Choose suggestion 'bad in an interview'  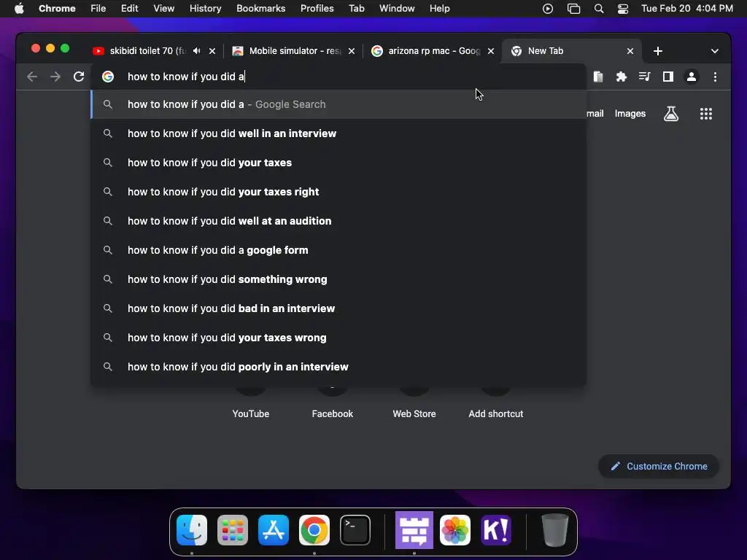pyautogui.click(x=338, y=308)
